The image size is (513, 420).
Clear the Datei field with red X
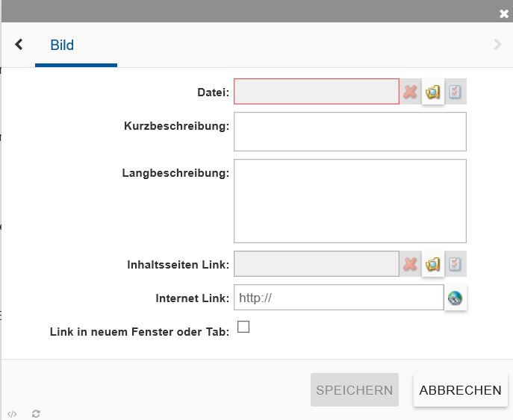[410, 92]
